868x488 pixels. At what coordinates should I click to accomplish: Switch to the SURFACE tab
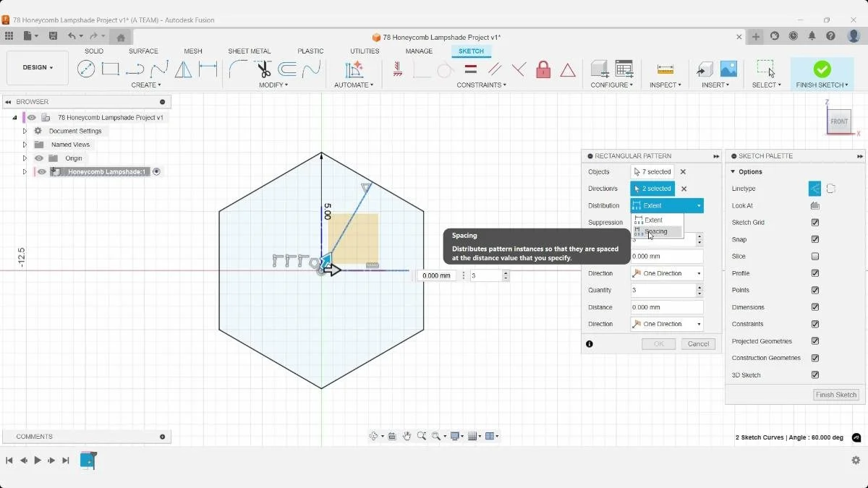coord(143,51)
